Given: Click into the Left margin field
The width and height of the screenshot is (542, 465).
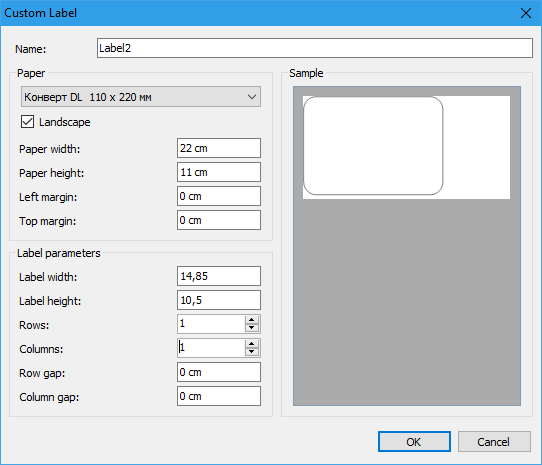Looking at the screenshot, I should pos(219,196).
